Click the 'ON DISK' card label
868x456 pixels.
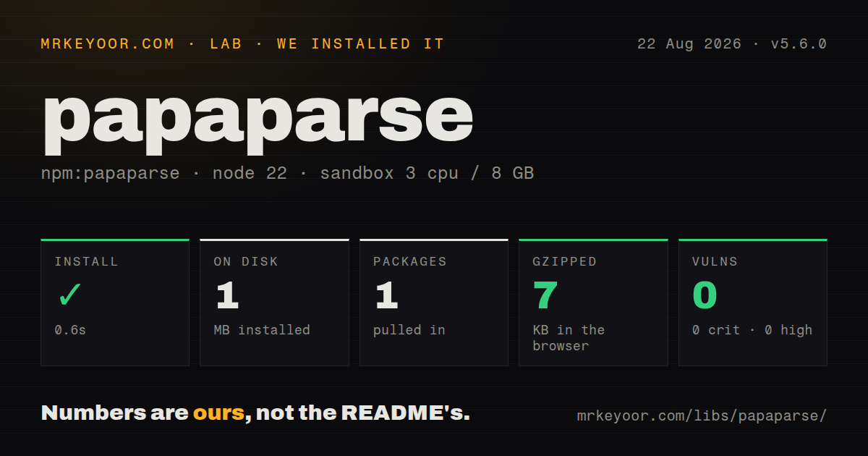(246, 262)
